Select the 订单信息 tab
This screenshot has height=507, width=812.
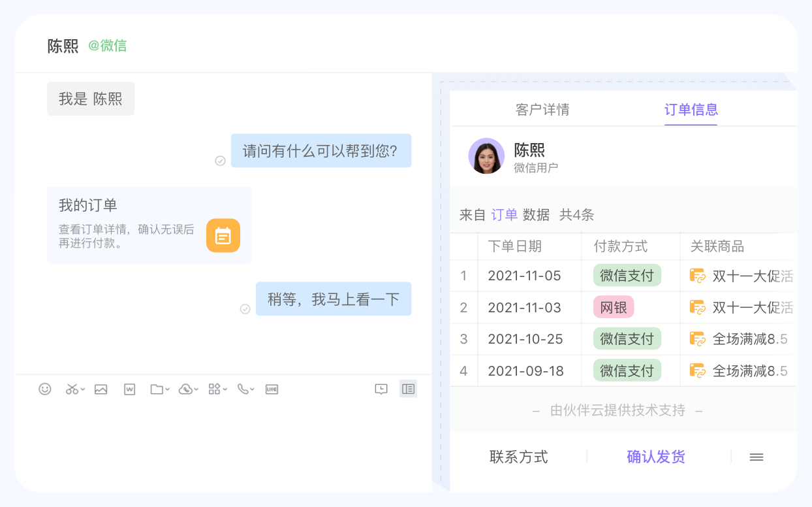click(691, 110)
